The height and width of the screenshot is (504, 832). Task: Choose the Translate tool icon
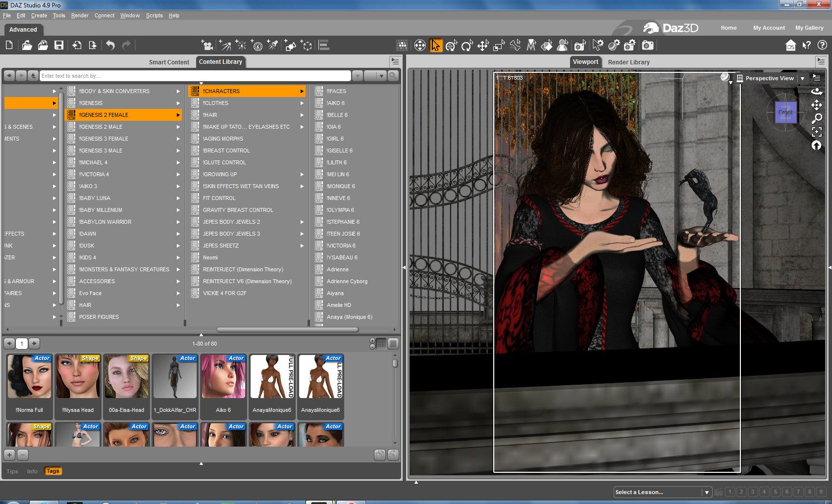[x=483, y=46]
